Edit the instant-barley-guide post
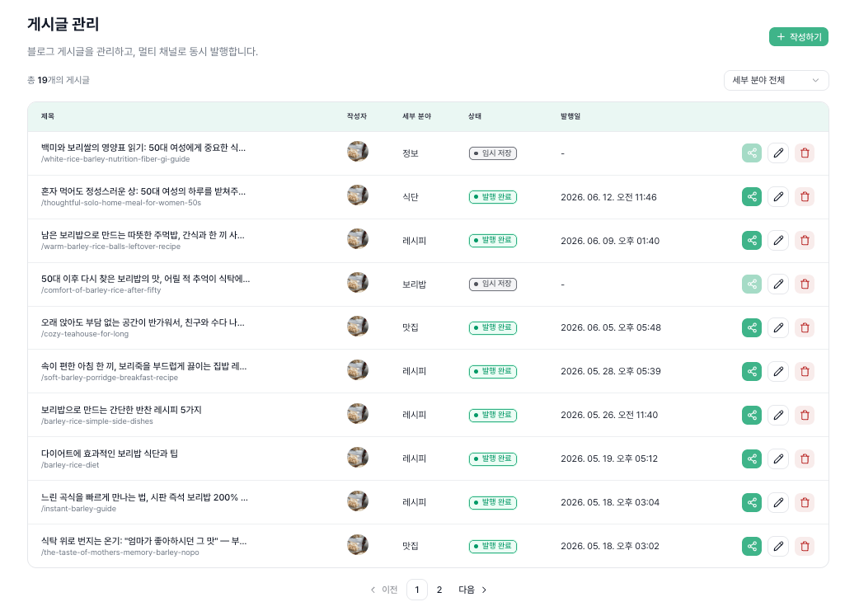859x616 pixels. [x=778, y=502]
